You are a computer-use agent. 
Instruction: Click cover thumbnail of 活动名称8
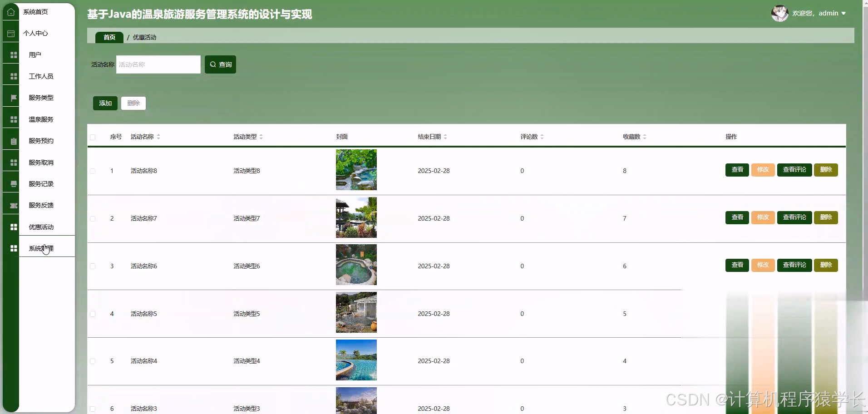pos(356,170)
